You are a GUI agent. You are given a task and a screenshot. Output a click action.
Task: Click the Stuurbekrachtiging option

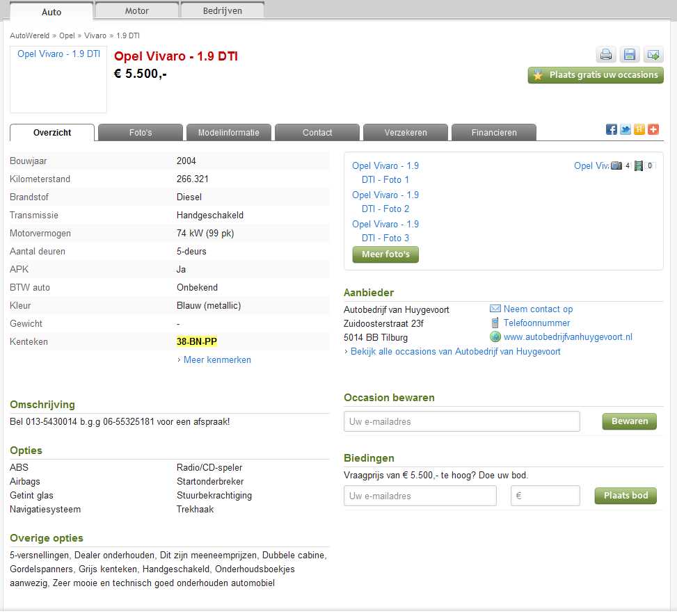(x=214, y=496)
